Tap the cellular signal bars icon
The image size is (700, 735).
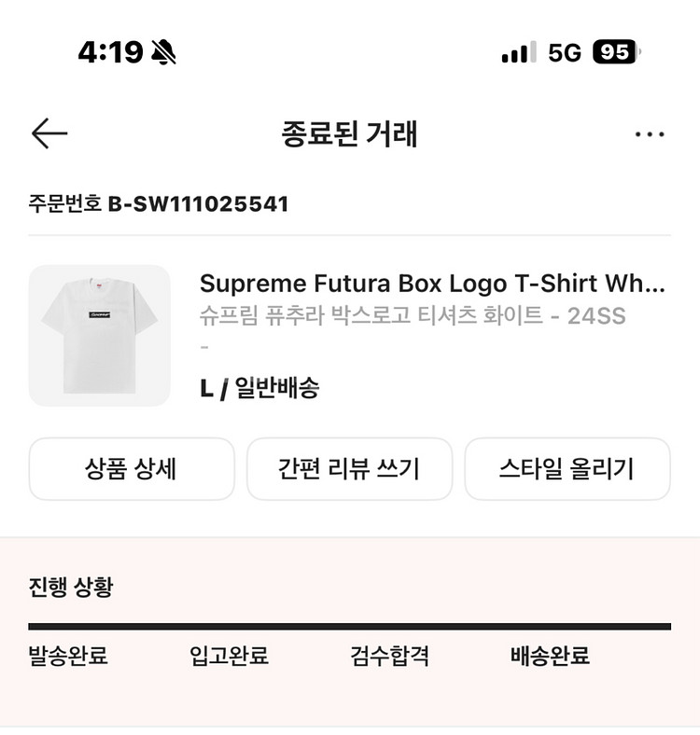point(518,52)
